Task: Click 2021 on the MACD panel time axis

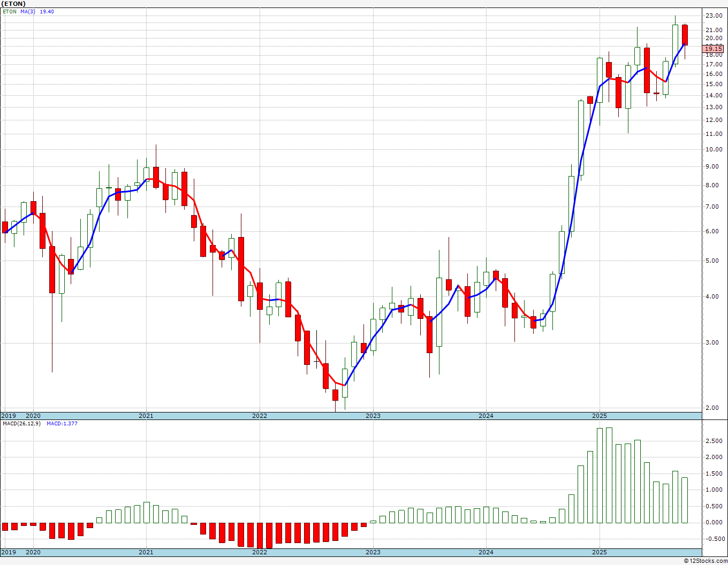Action: point(146,552)
